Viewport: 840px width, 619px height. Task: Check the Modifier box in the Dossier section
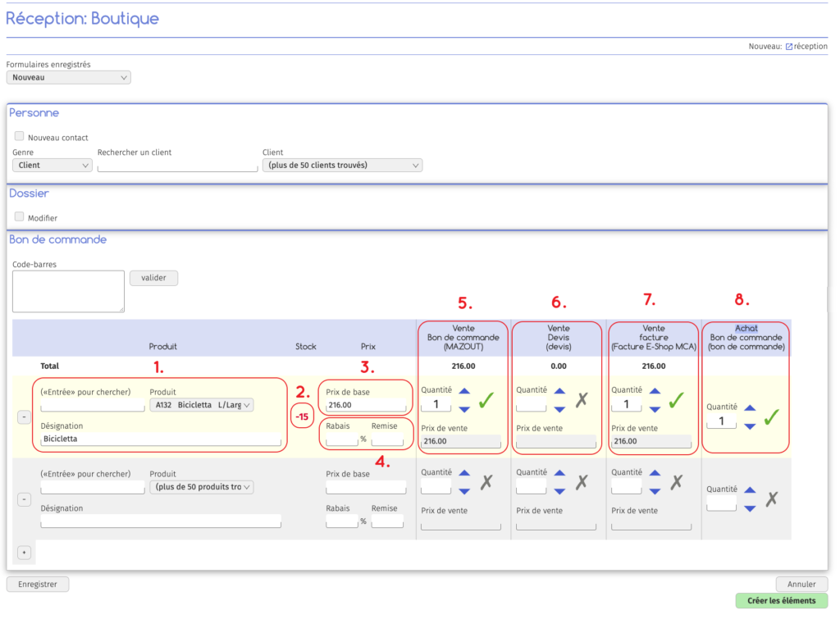pyautogui.click(x=19, y=217)
